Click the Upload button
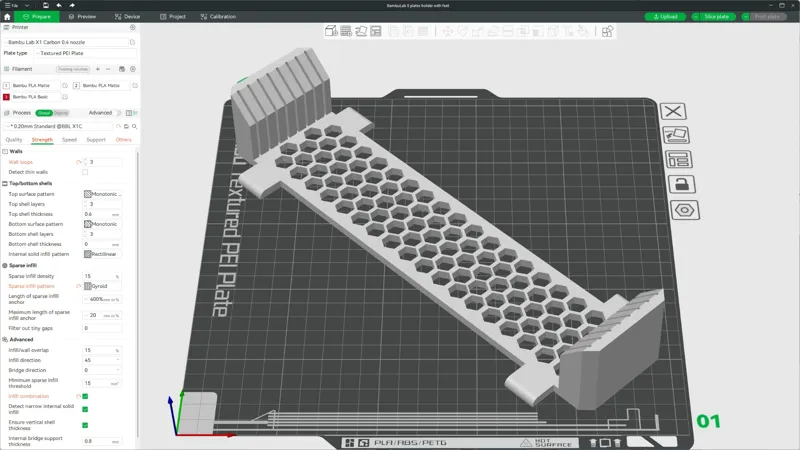Image resolution: width=800 pixels, height=450 pixels. (x=665, y=16)
